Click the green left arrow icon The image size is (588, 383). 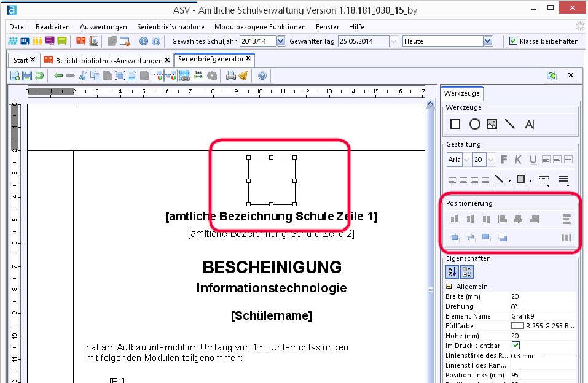tap(58, 76)
